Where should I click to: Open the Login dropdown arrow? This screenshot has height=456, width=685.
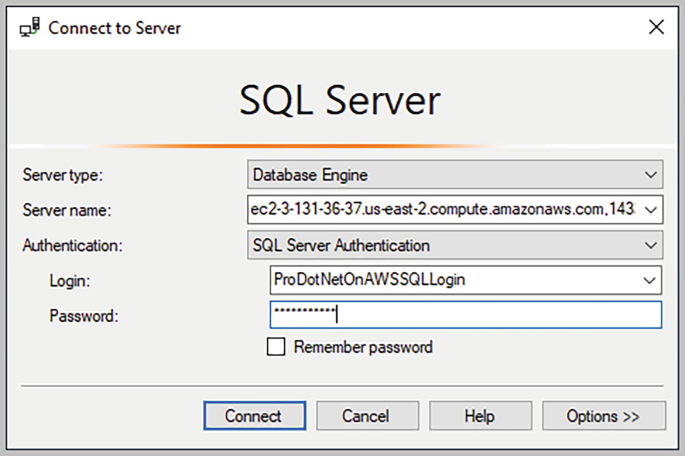(x=650, y=280)
